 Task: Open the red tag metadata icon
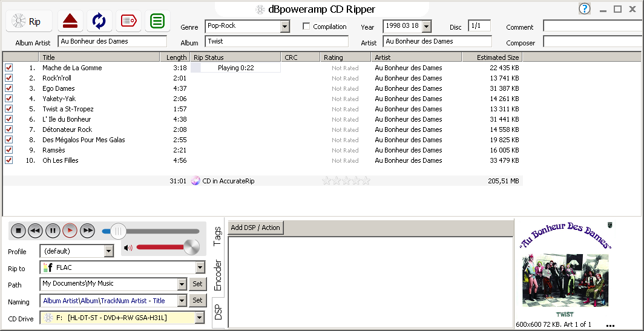point(128,21)
